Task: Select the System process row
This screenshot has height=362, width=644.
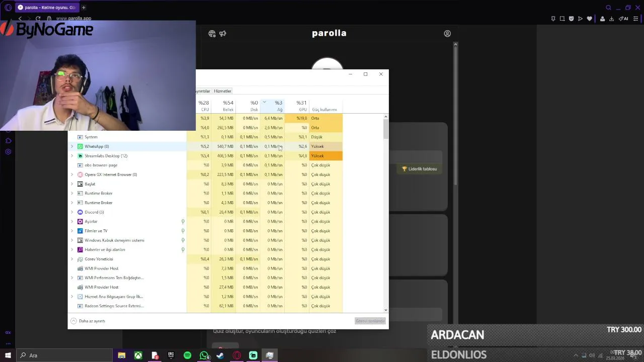Action: coord(205,137)
